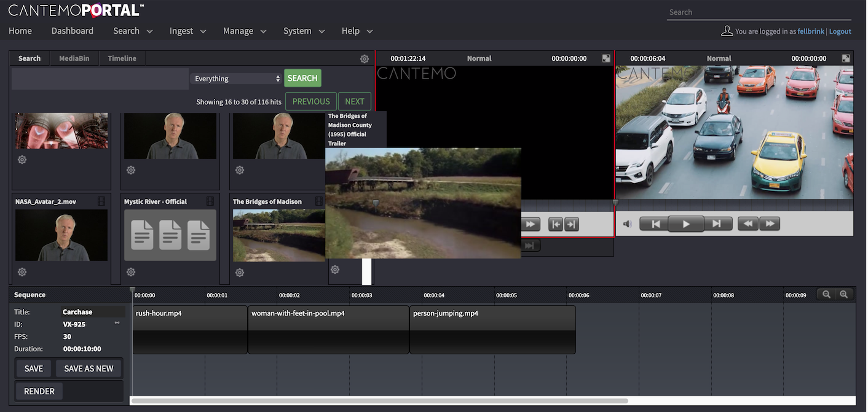Click the sequence timeline playhead marker
The height and width of the screenshot is (412, 868).
point(132,290)
